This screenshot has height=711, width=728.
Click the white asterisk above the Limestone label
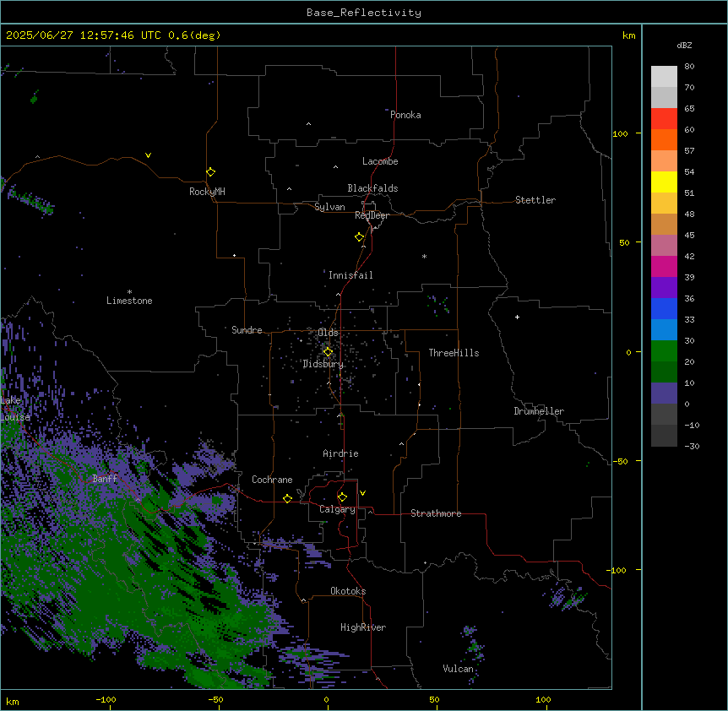(129, 291)
